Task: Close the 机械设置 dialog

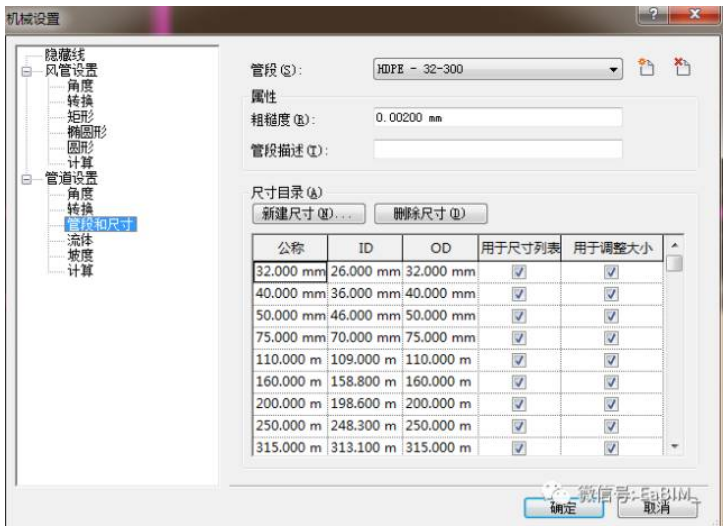Action: coord(695,15)
